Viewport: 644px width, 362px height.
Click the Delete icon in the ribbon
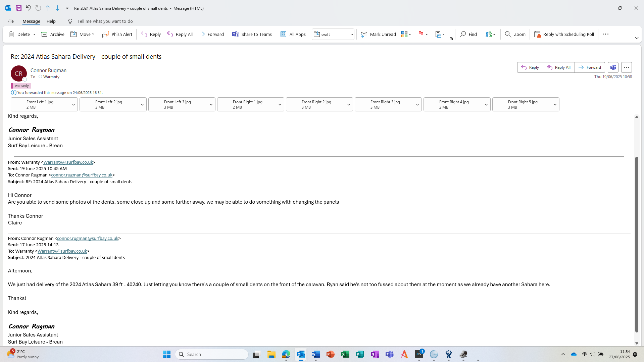pos(11,34)
